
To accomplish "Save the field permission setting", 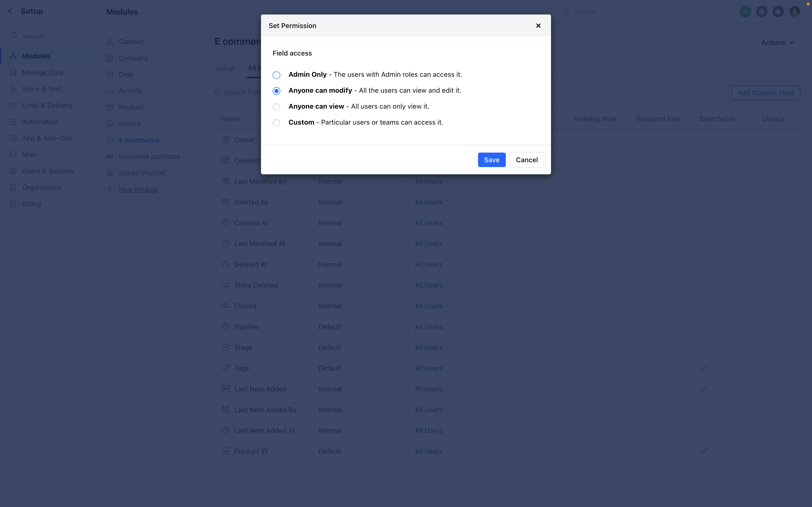I will [x=491, y=160].
